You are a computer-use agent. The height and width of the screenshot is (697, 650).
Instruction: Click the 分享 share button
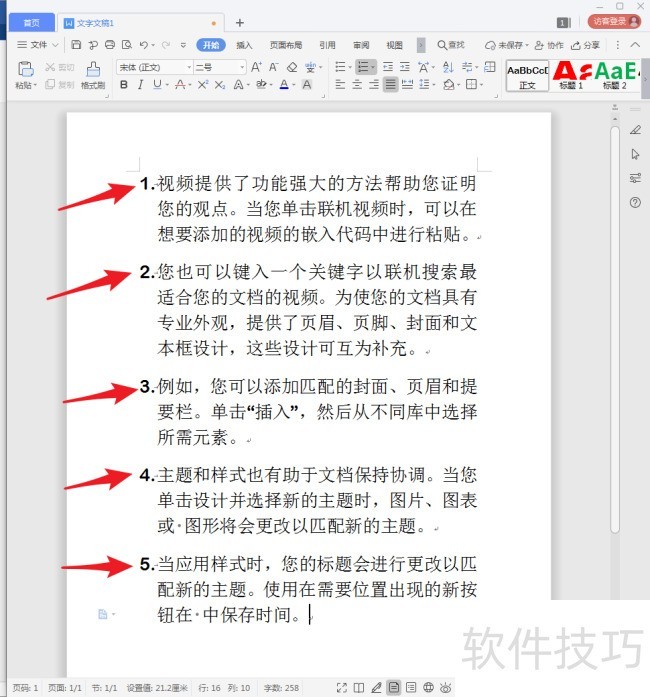(587, 45)
